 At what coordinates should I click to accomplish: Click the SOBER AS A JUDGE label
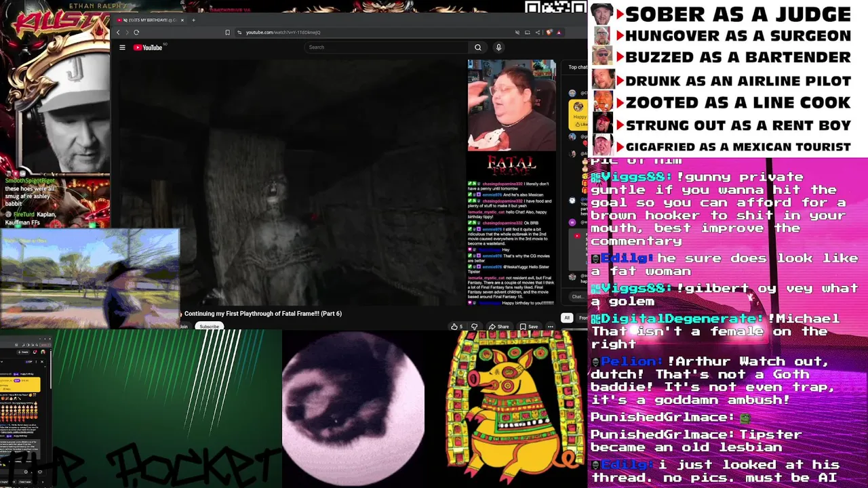pos(738,14)
